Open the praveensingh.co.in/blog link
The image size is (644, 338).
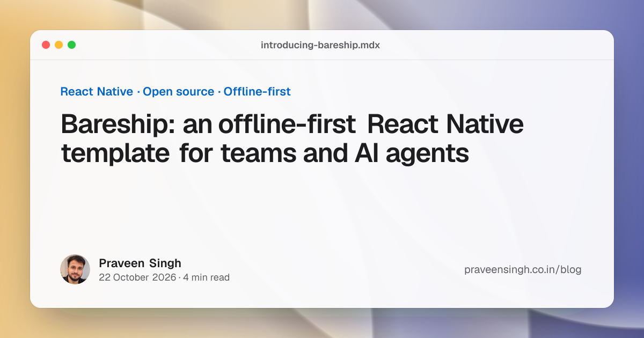pyautogui.click(x=523, y=270)
